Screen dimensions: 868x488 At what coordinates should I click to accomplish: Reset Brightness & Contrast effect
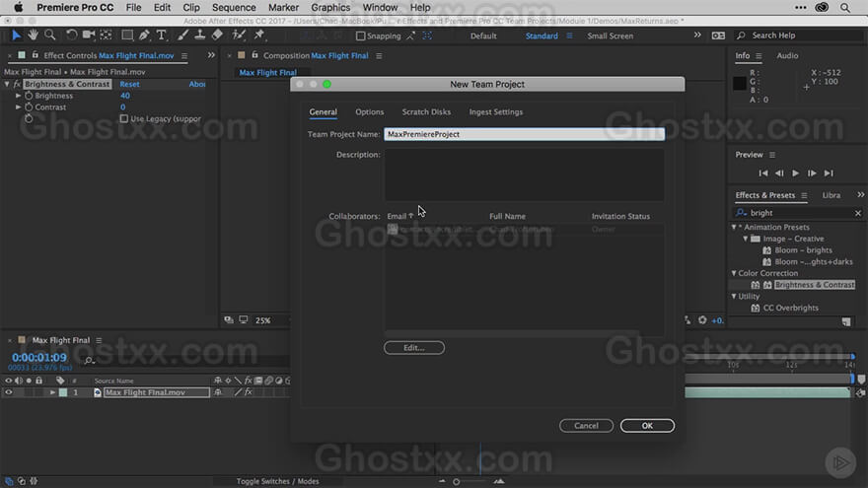coord(129,84)
